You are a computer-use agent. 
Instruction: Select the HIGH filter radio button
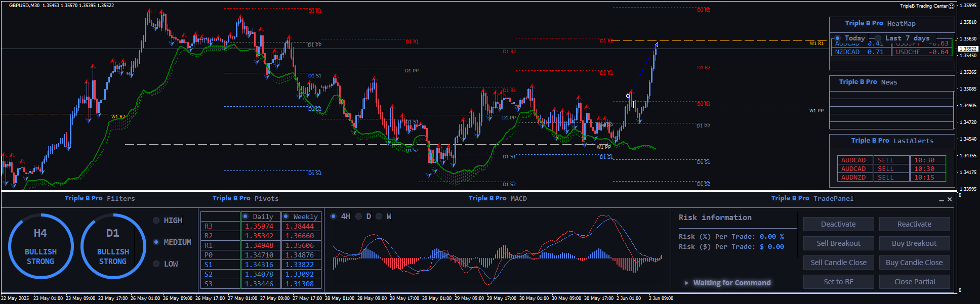point(156,221)
